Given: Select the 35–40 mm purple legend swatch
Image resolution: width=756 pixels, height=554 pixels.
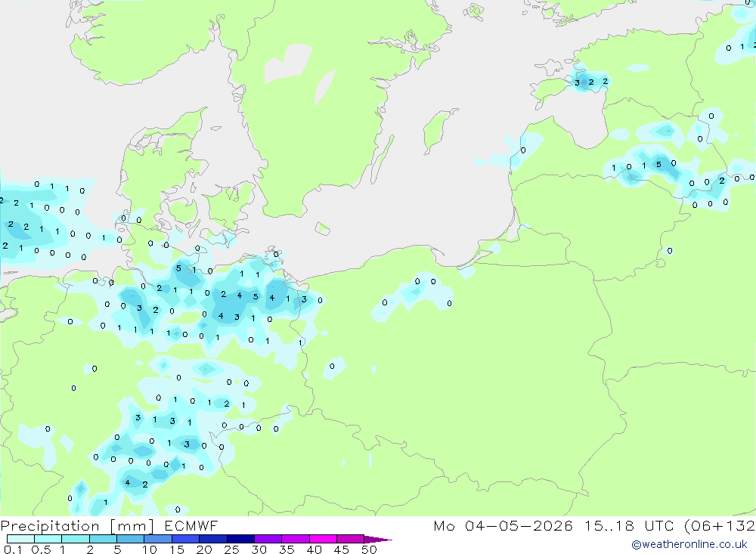Looking at the screenshot, I should click(x=296, y=539).
